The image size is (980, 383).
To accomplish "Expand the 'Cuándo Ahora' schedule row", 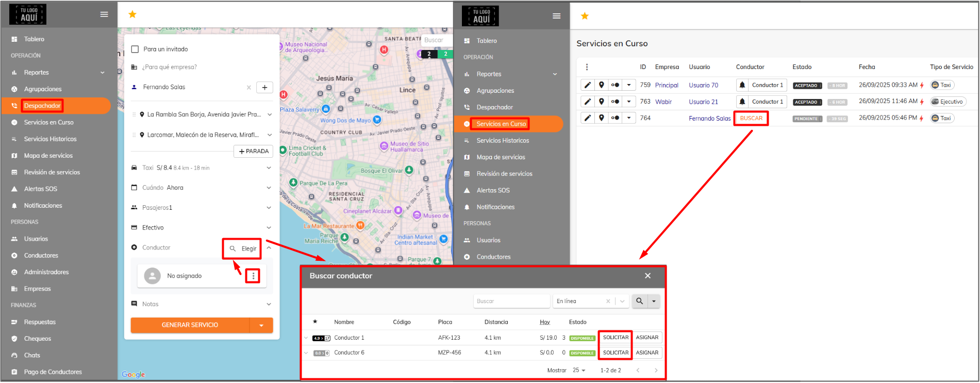I will click(269, 188).
